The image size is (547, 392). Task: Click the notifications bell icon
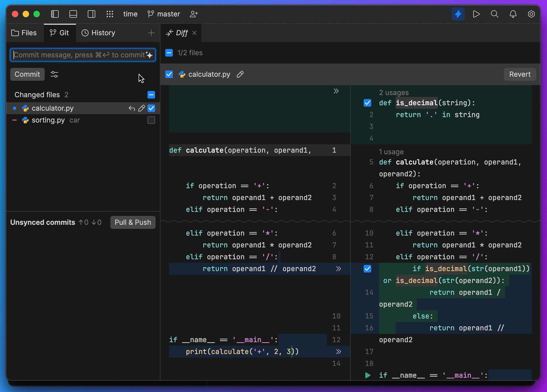[x=513, y=13]
